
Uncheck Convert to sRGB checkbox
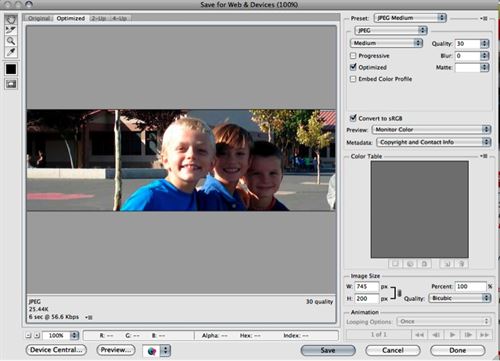coord(353,118)
